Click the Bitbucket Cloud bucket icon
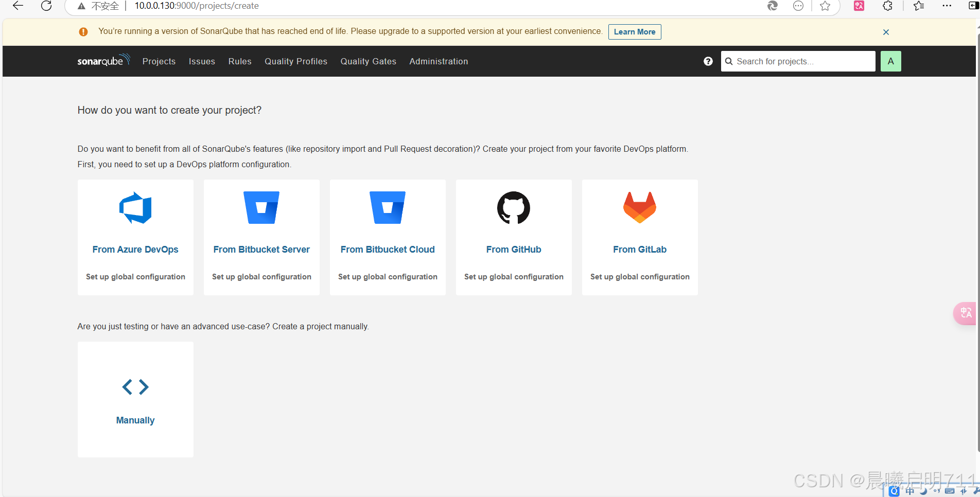The height and width of the screenshot is (497, 980). pyautogui.click(x=388, y=208)
